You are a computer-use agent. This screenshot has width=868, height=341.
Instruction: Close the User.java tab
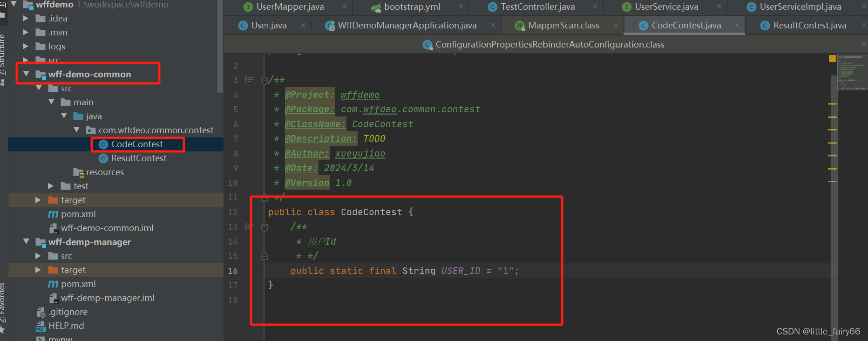click(303, 25)
